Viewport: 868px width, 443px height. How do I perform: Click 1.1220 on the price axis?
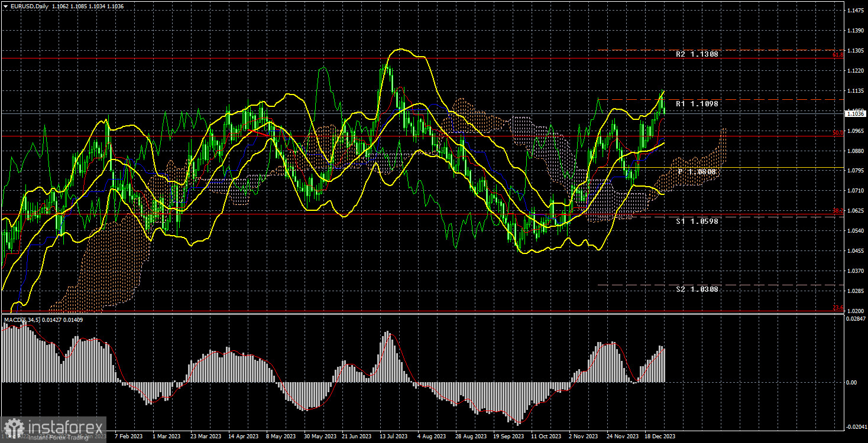coord(855,71)
